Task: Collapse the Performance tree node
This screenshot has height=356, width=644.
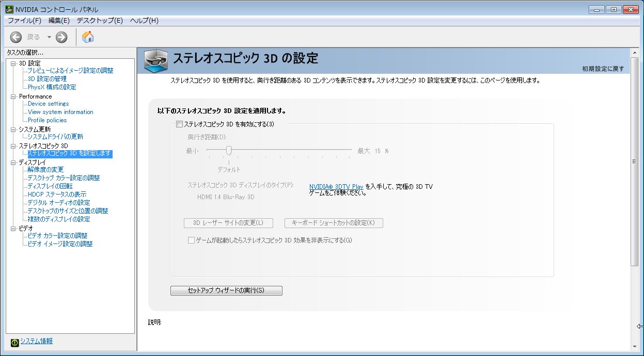Action: pyautogui.click(x=13, y=96)
